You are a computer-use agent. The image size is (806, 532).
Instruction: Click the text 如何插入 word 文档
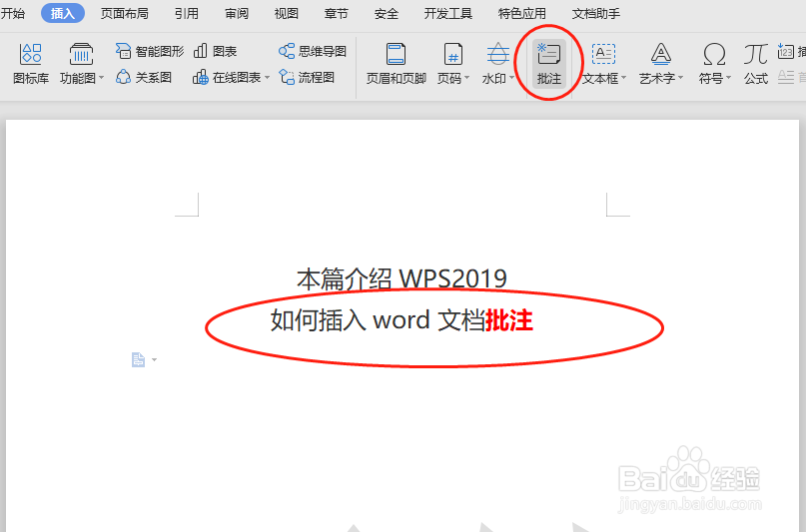[x=378, y=320]
